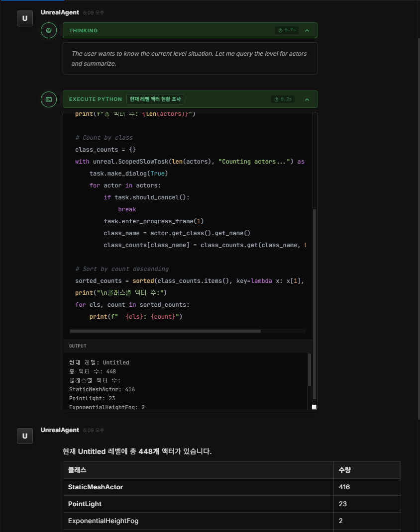The image size is (420, 532).
Task: Click the 5.7s thinking duration badge
Action: point(287,30)
